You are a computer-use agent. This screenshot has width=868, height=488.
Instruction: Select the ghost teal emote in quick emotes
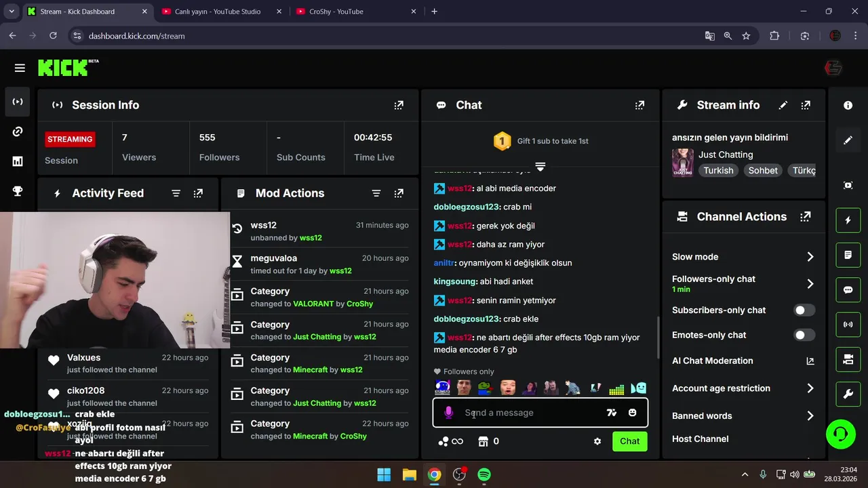pos(639,388)
